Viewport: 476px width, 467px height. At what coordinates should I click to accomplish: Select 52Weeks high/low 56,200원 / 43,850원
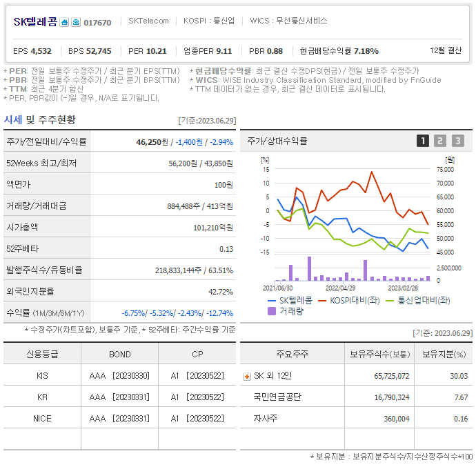[201, 163]
